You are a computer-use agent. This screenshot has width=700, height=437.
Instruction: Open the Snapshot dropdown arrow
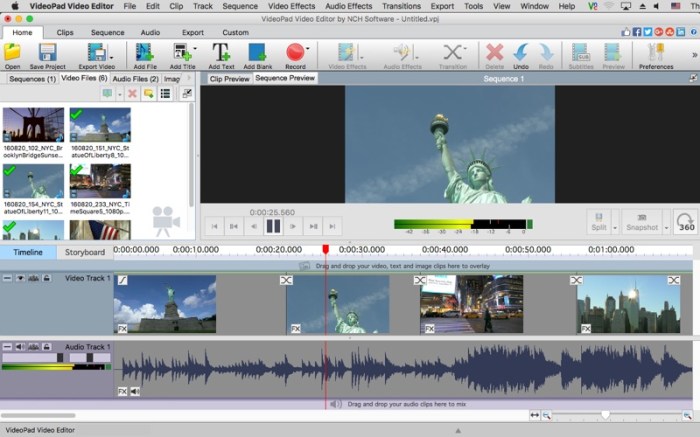667,227
